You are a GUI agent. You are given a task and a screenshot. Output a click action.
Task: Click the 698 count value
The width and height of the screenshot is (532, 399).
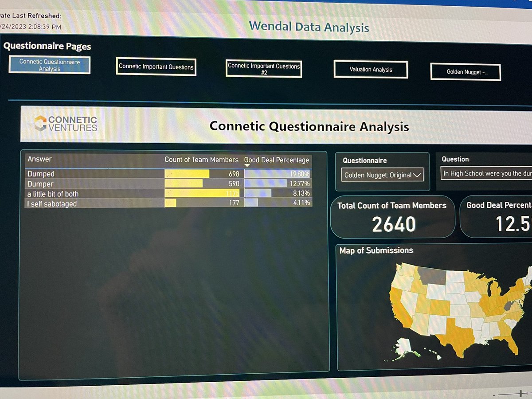234,174
